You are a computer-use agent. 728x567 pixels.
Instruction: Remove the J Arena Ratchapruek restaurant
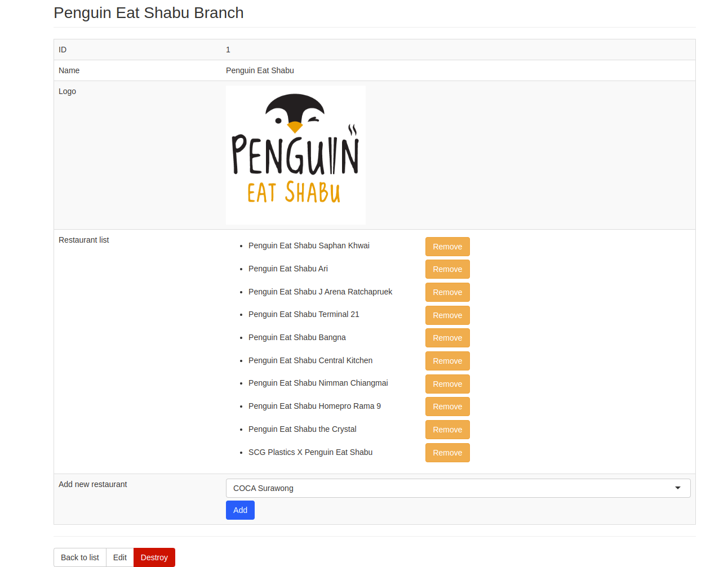coord(447,292)
